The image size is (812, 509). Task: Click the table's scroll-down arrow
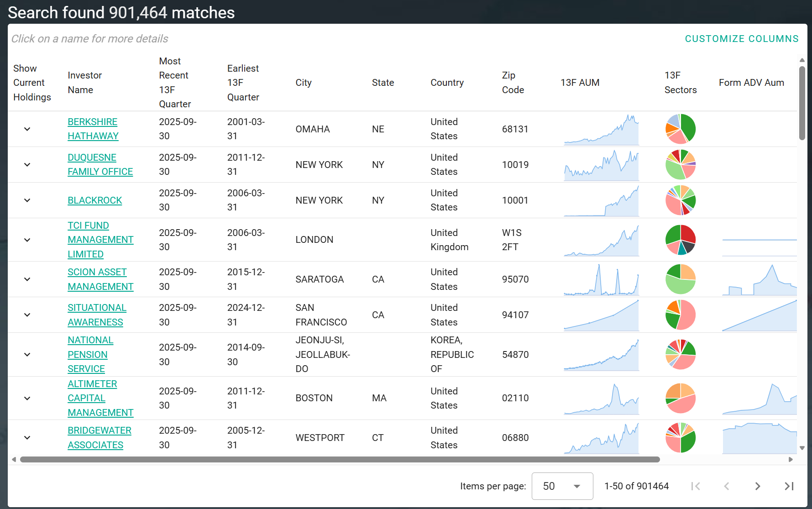point(802,448)
